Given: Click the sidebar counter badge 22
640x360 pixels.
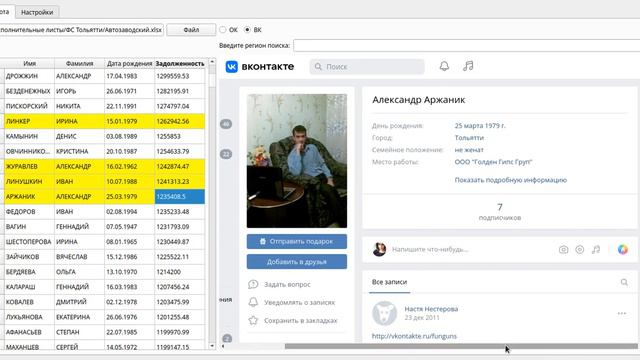Looking at the screenshot, I should click(226, 154).
